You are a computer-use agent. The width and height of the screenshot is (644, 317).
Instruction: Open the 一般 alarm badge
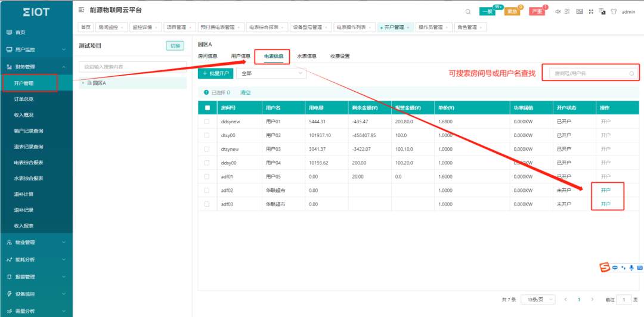pyautogui.click(x=487, y=11)
